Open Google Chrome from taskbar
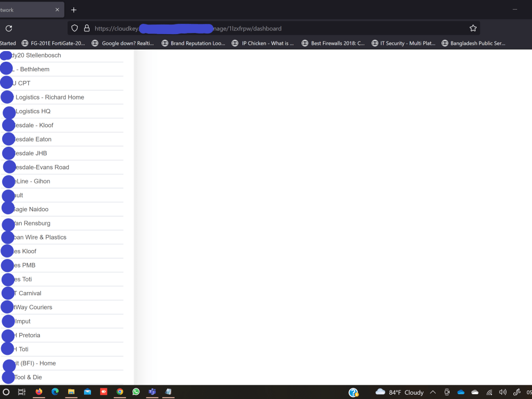The height and width of the screenshot is (399, 532). [120, 392]
